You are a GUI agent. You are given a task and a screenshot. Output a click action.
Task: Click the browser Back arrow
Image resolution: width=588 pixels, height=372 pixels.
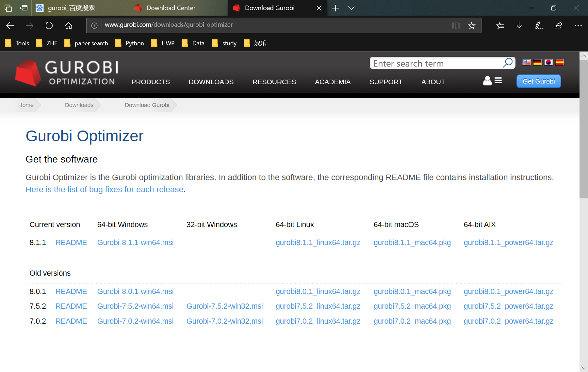[x=10, y=25]
